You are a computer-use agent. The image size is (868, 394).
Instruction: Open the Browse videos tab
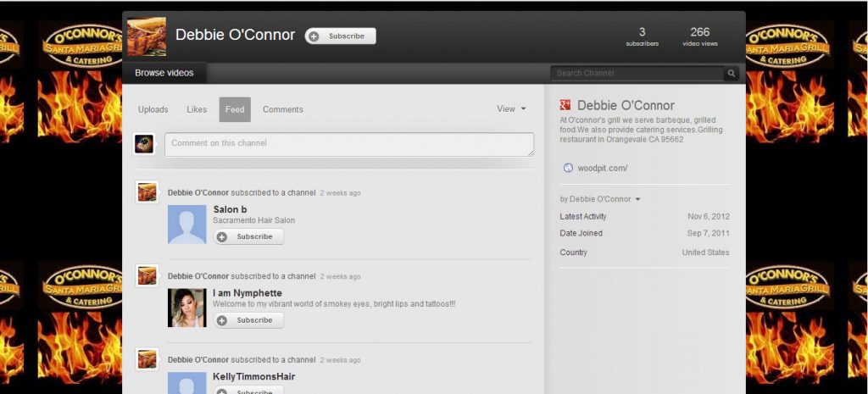click(x=164, y=73)
